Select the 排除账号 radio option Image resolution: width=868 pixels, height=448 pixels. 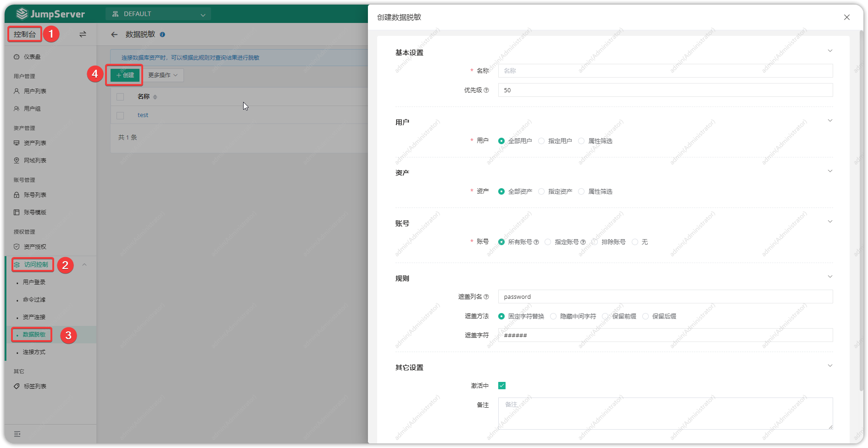click(x=609, y=242)
